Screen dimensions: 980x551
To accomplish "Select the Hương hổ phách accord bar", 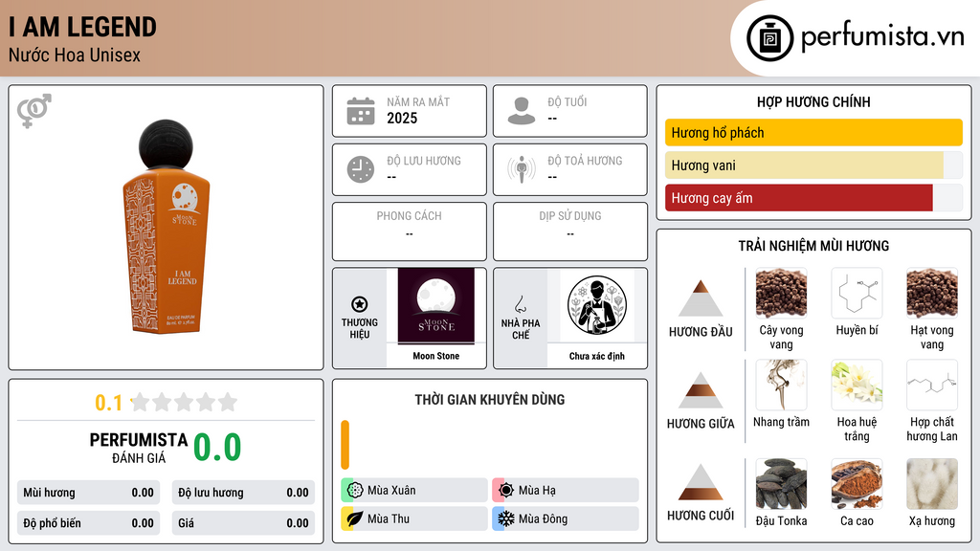I will click(x=813, y=132).
